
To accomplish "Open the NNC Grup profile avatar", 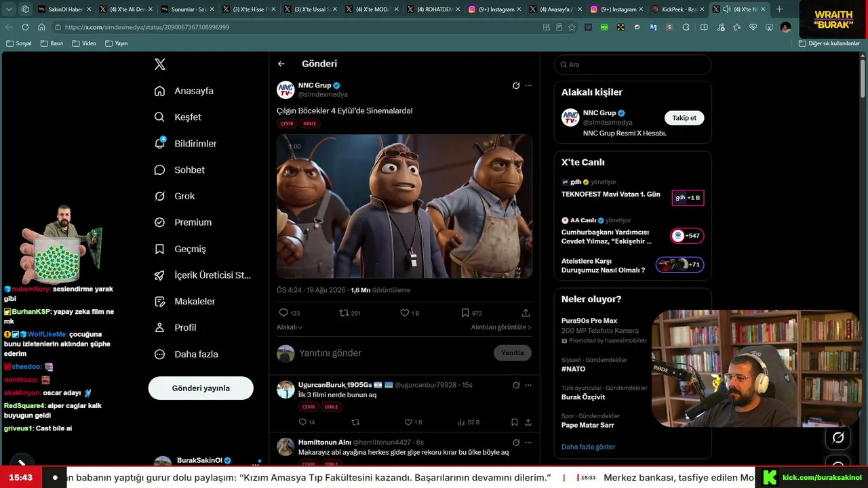I will 285,89.
